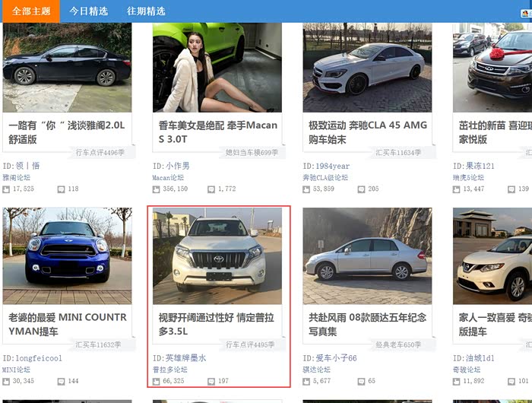Click series tag 媳妇当车模699季
This screenshot has height=403, width=532.
point(252,153)
